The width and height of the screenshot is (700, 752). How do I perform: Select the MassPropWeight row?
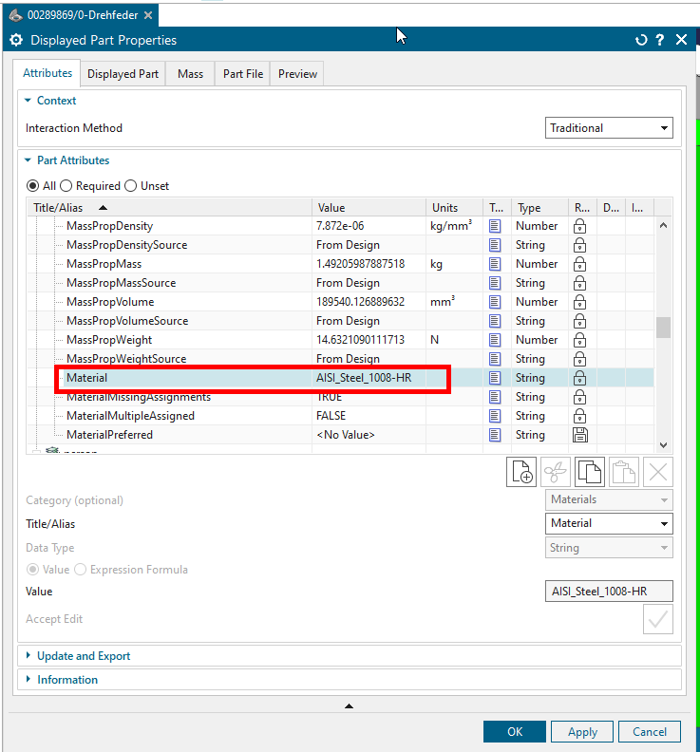click(341, 340)
